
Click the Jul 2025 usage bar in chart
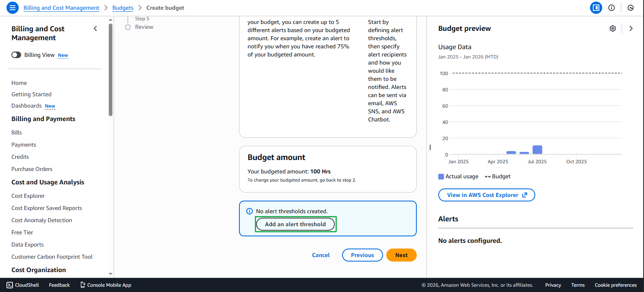pyautogui.click(x=537, y=149)
